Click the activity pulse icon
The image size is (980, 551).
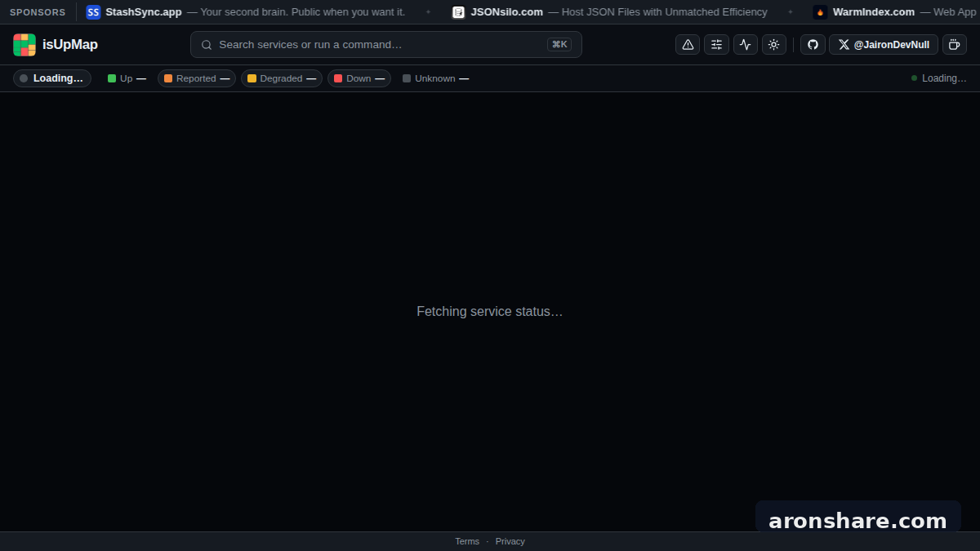pyautogui.click(x=746, y=45)
